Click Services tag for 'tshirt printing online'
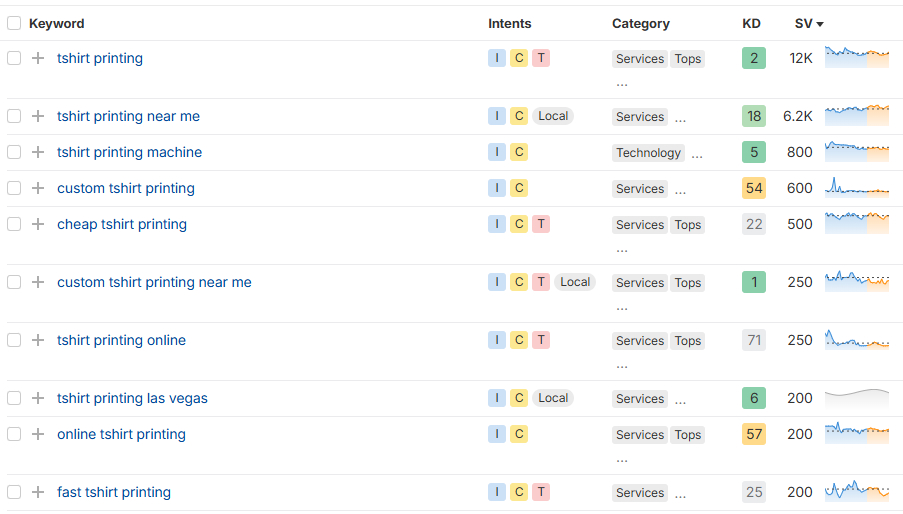Screen dimensions: 903x514 tap(640, 341)
